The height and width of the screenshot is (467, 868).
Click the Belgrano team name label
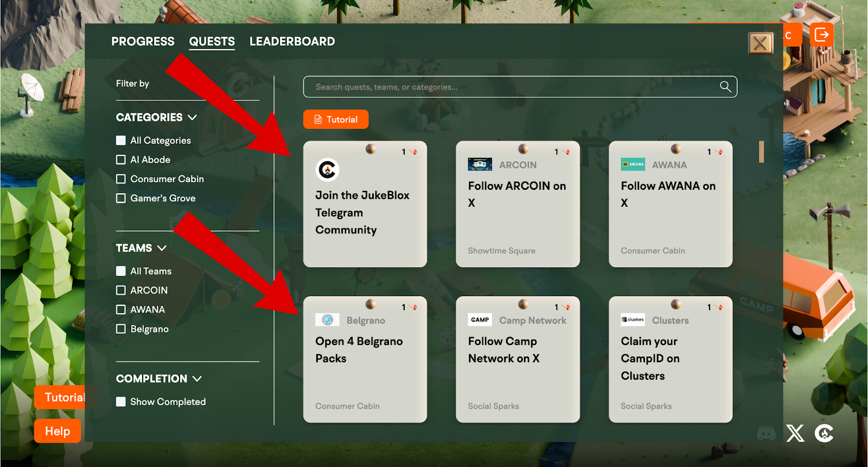366,321
